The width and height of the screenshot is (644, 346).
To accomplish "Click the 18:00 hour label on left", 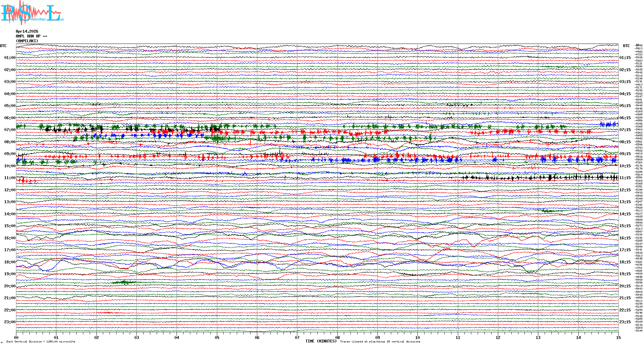I will 10,262.
